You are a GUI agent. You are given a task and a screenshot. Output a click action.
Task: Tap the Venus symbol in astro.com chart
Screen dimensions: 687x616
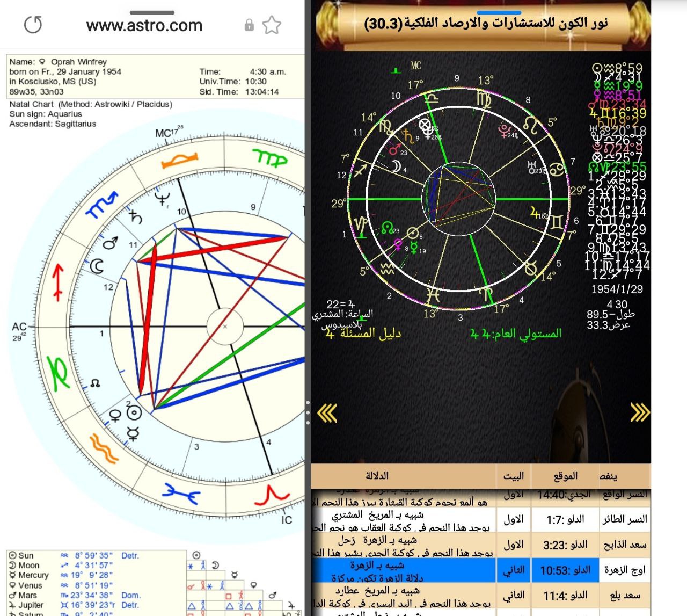click(115, 416)
